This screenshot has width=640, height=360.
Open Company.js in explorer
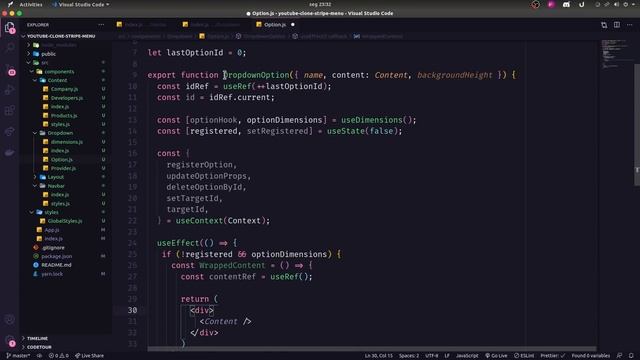(x=64, y=89)
